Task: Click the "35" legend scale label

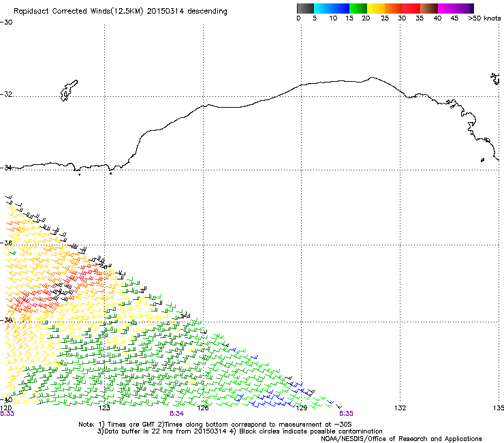Action: pos(420,18)
